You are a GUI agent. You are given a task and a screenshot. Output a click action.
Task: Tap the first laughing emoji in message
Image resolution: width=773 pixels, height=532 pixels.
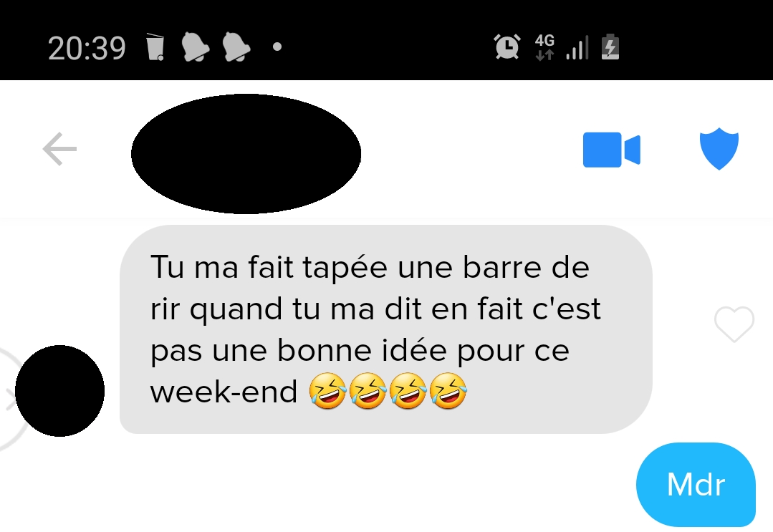(x=328, y=391)
